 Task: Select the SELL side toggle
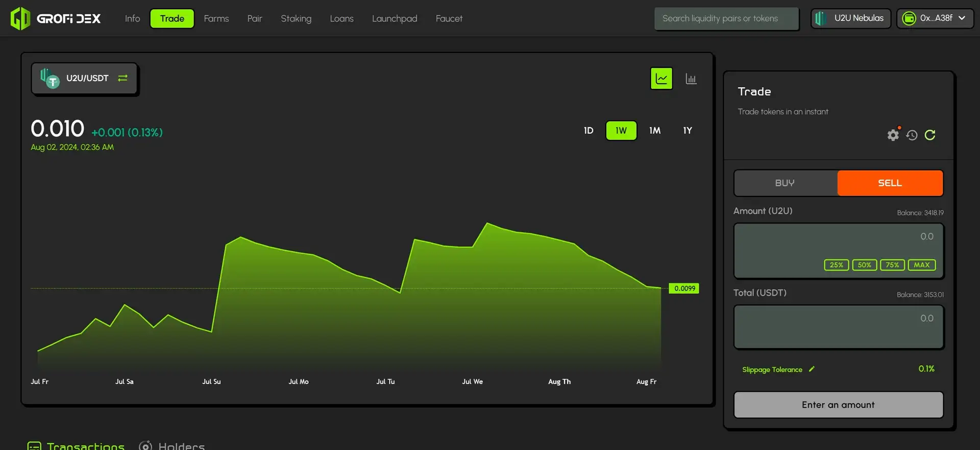890,183
